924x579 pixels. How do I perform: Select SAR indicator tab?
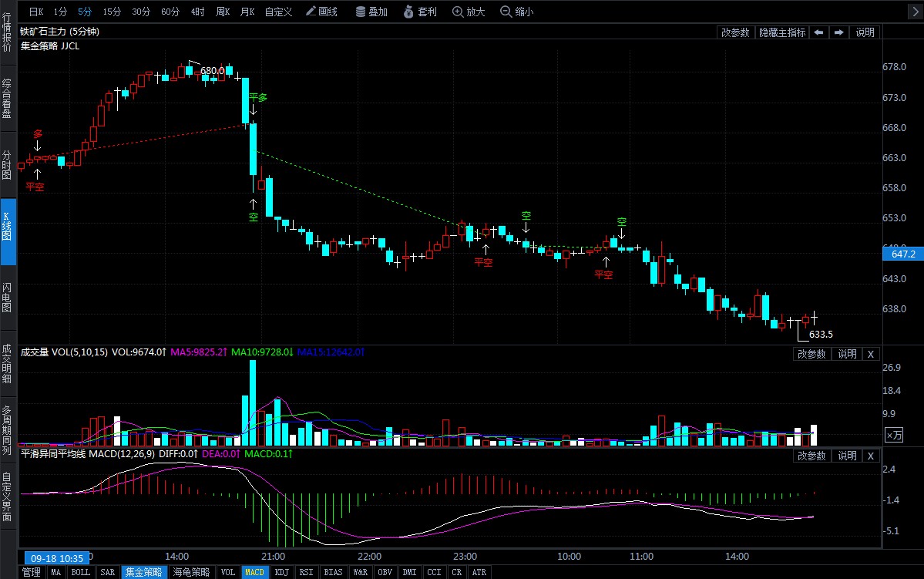pyautogui.click(x=107, y=573)
